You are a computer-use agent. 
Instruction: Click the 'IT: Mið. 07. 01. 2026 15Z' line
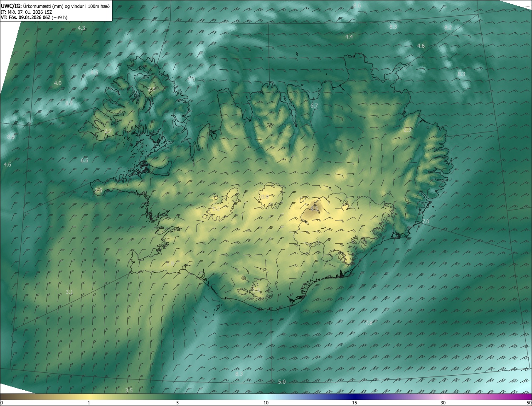tap(27, 12)
